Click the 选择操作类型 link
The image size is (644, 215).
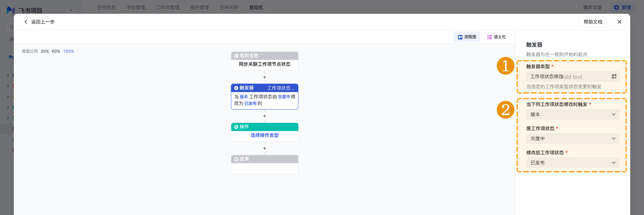pyautogui.click(x=264, y=135)
